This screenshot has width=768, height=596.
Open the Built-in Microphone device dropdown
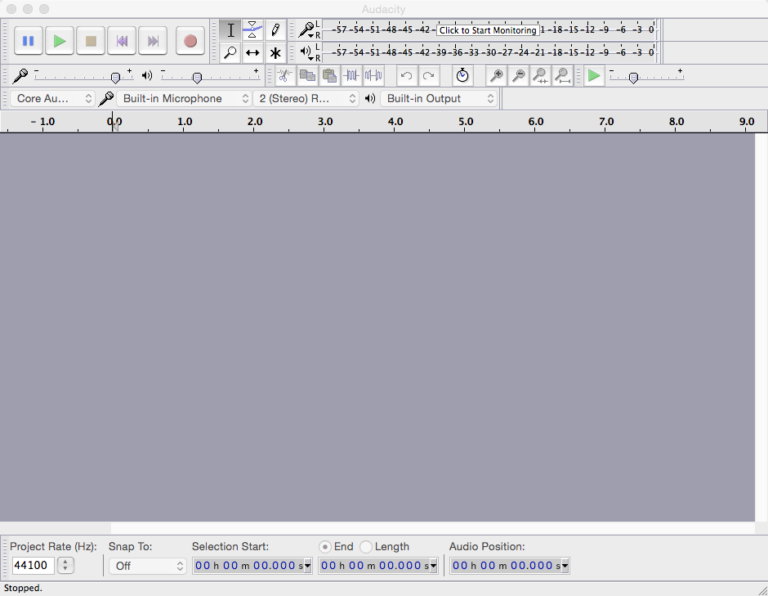(185, 99)
